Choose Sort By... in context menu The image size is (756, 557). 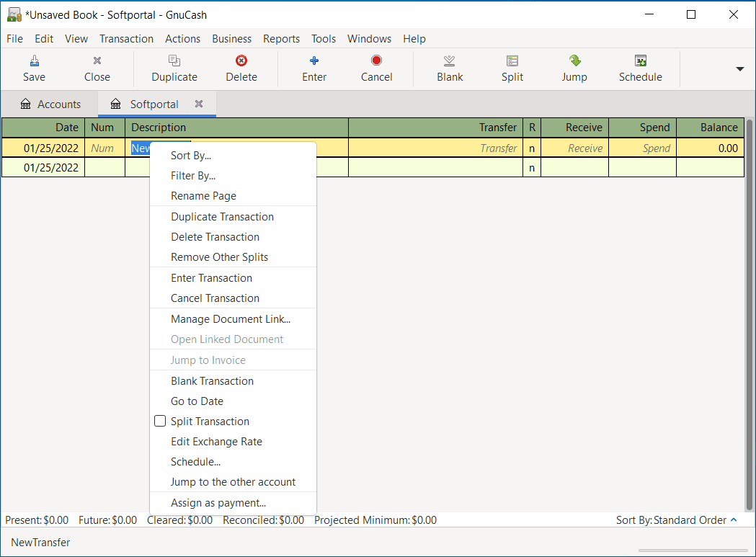tap(233, 156)
